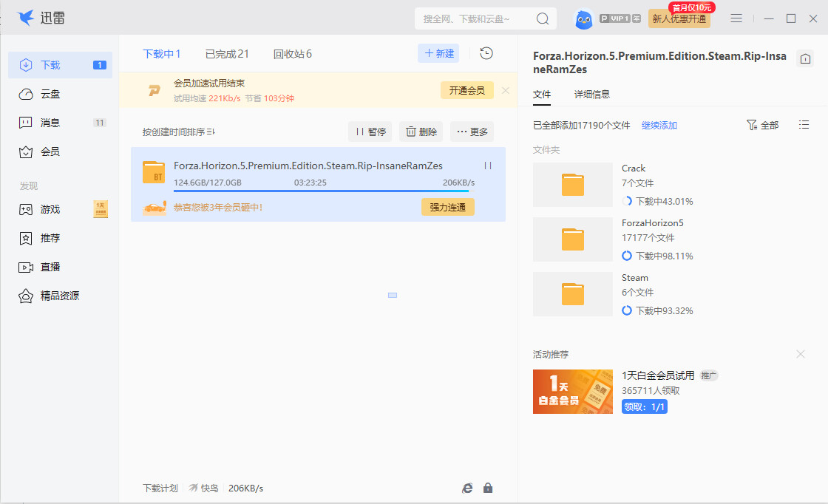Switch to the 文件 tab
This screenshot has height=504, width=828.
[x=542, y=94]
